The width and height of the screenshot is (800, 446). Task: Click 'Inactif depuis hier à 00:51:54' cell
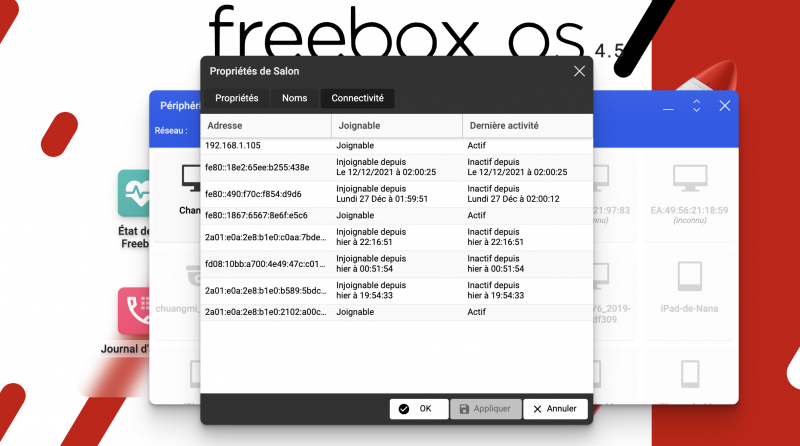point(528,264)
